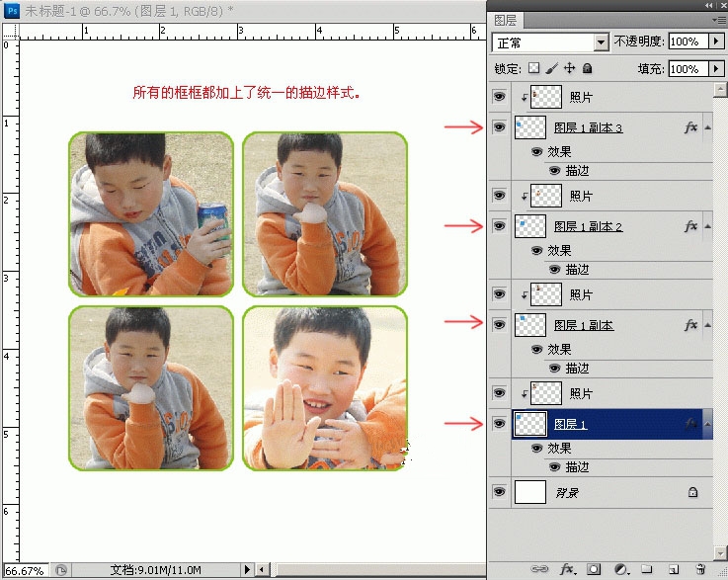
Task: Hide the 背景 layer
Action: (499, 492)
